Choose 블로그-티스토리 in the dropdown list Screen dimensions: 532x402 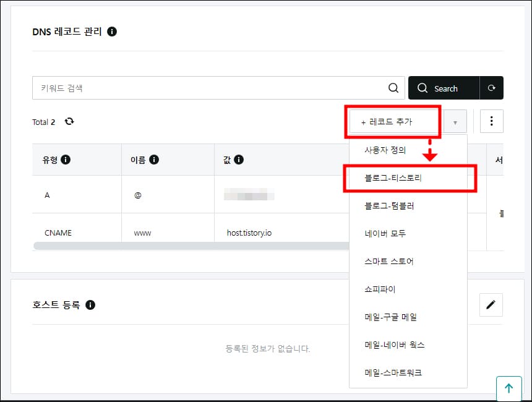click(x=390, y=178)
